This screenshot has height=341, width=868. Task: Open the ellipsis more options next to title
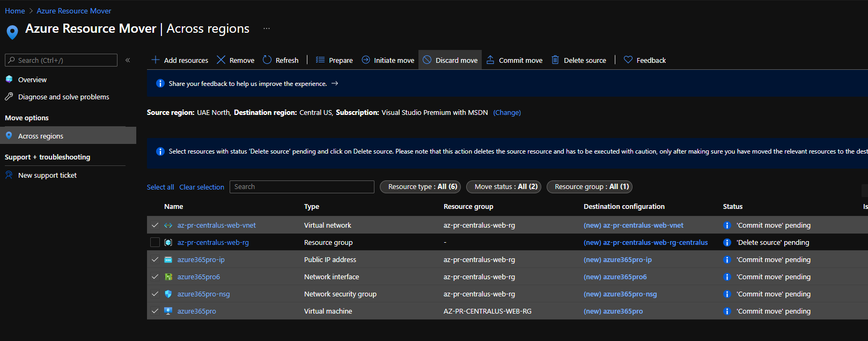point(267,28)
